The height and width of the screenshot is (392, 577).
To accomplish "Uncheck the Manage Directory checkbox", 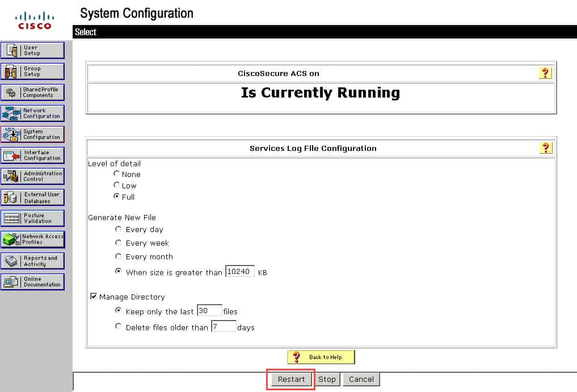I will (94, 297).
